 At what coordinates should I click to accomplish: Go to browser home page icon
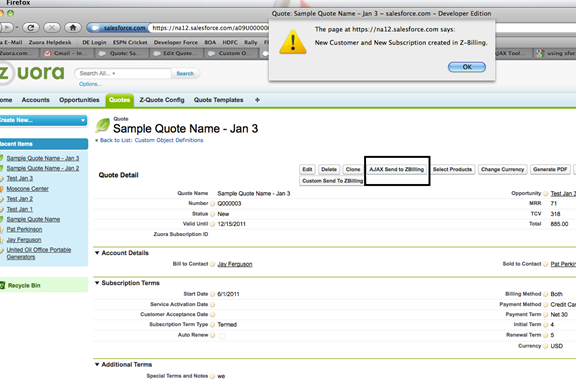(x=73, y=28)
